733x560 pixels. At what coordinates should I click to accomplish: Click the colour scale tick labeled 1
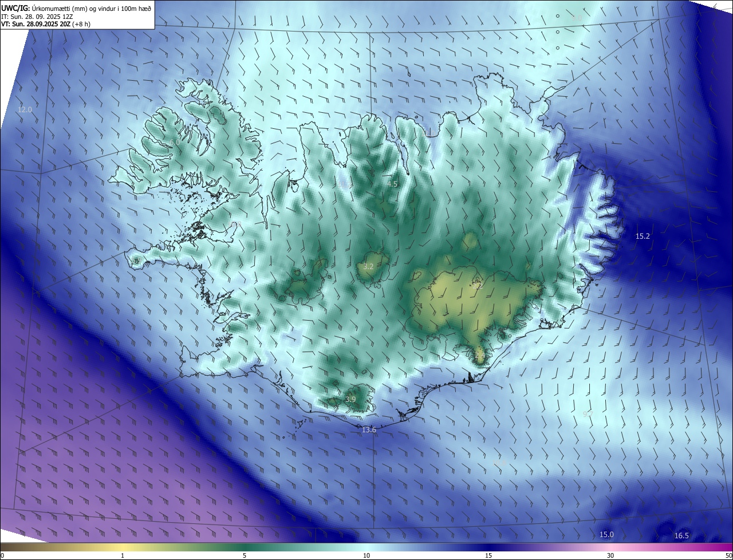click(123, 555)
